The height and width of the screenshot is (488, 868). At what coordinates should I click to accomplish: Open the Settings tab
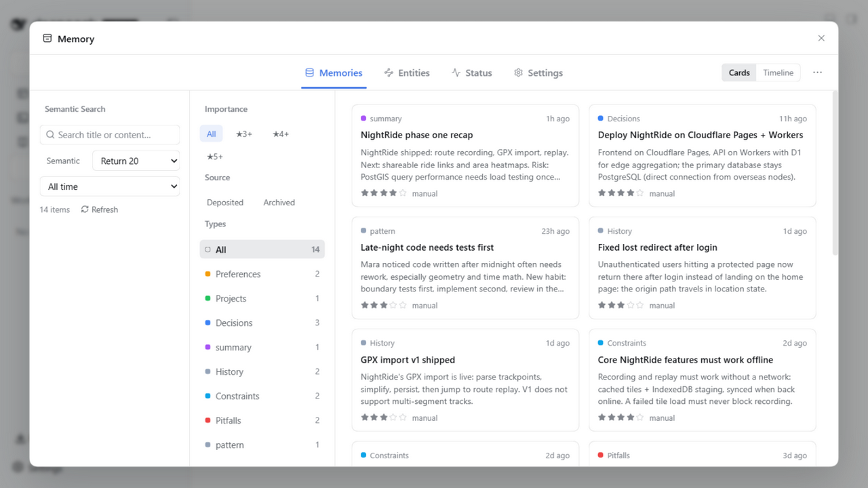[538, 73]
